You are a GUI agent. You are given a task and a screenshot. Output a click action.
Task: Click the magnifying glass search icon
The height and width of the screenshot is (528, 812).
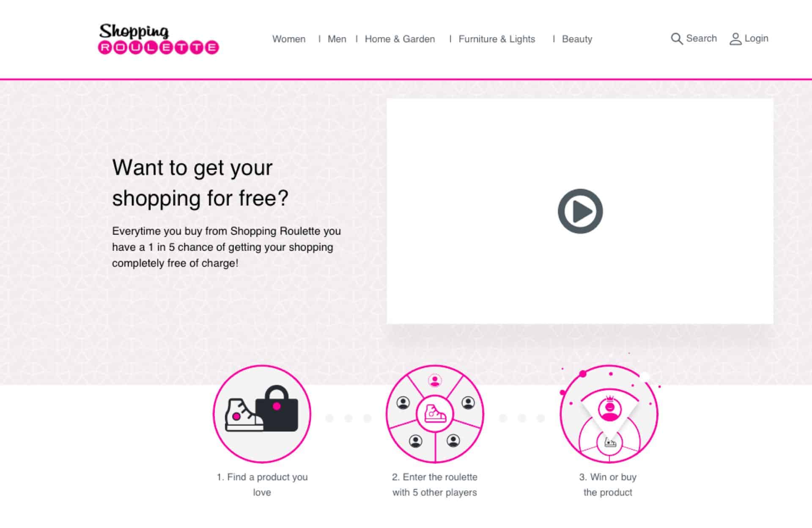pyautogui.click(x=677, y=39)
